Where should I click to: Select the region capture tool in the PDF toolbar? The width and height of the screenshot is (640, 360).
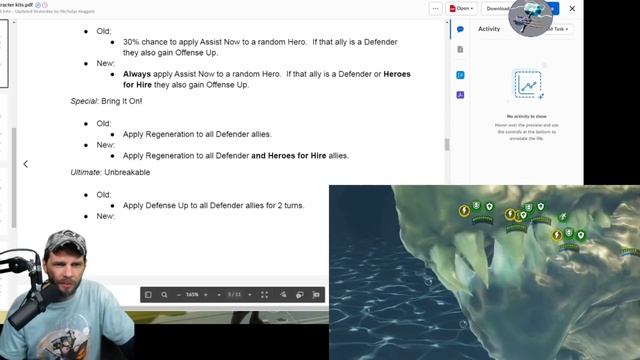coord(316,295)
